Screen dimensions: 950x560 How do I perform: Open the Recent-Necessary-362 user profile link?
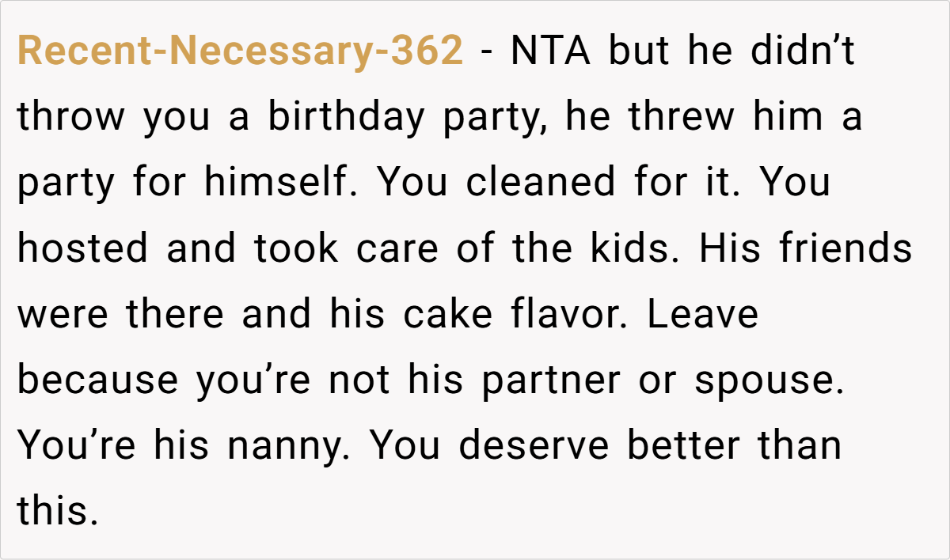coord(240,53)
